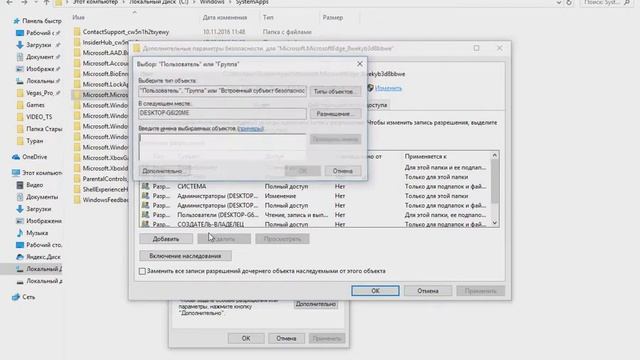Open Видео folder in the navigation pane
The height and width of the screenshot is (360, 640).
click(35, 185)
